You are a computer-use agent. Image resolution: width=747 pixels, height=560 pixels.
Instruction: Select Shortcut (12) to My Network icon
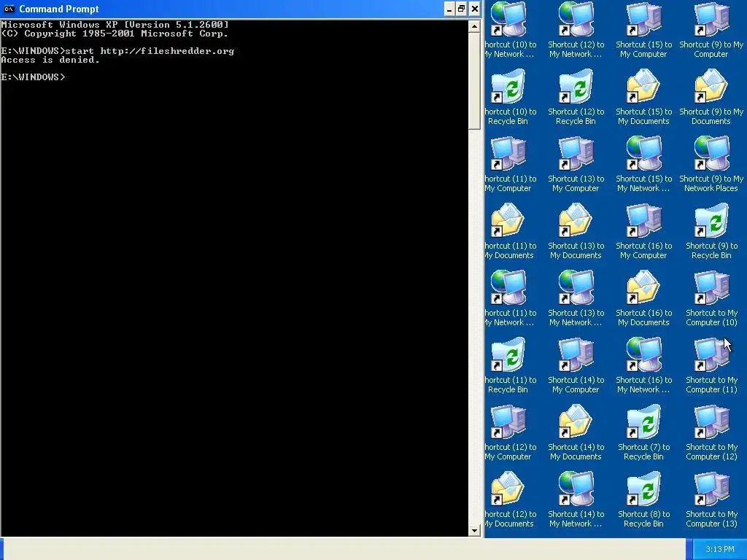(x=576, y=19)
